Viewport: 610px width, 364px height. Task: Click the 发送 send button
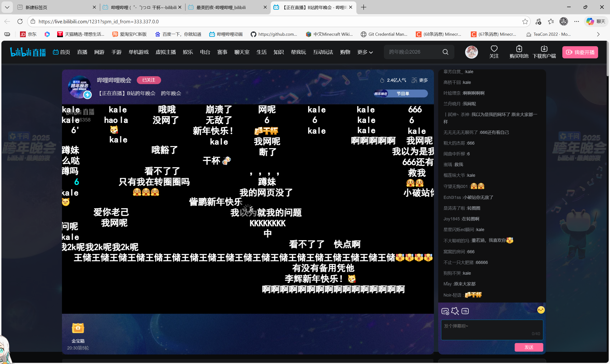point(529,347)
